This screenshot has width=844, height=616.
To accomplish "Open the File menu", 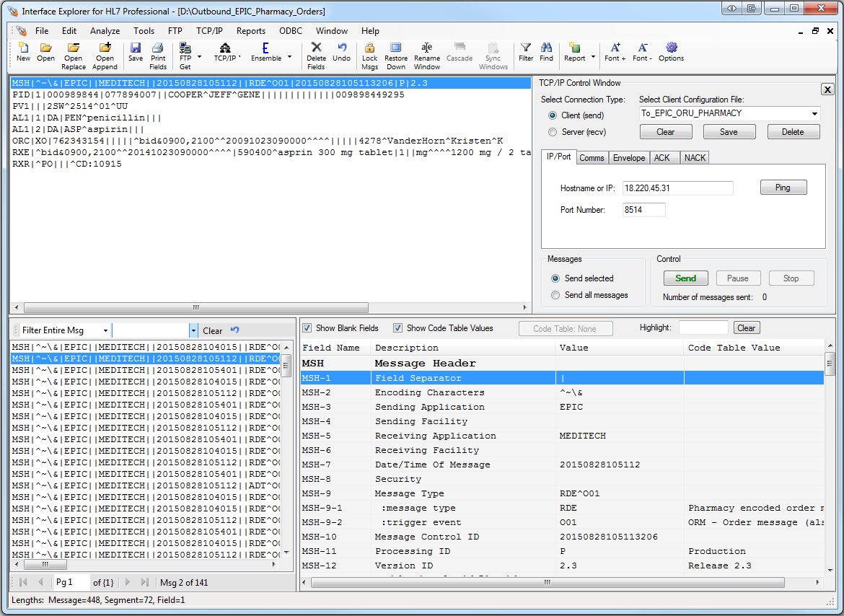I will (x=42, y=31).
